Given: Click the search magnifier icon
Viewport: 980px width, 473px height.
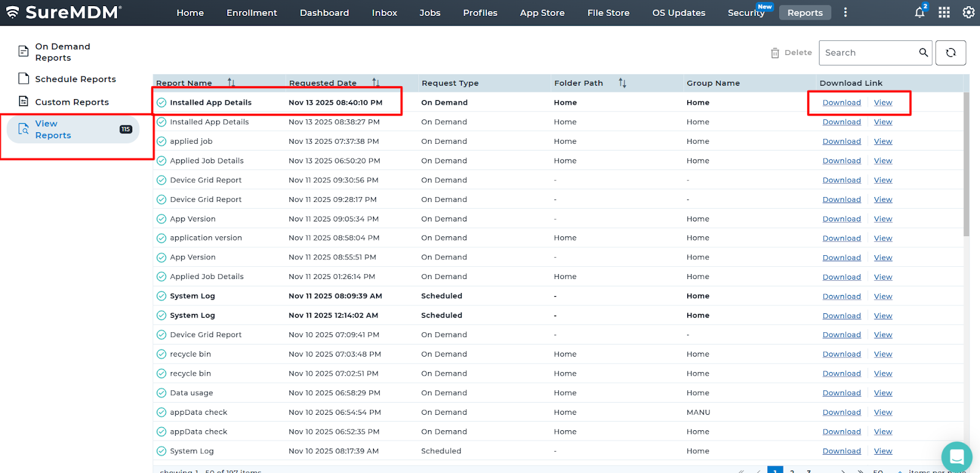Looking at the screenshot, I should pyautogui.click(x=923, y=53).
